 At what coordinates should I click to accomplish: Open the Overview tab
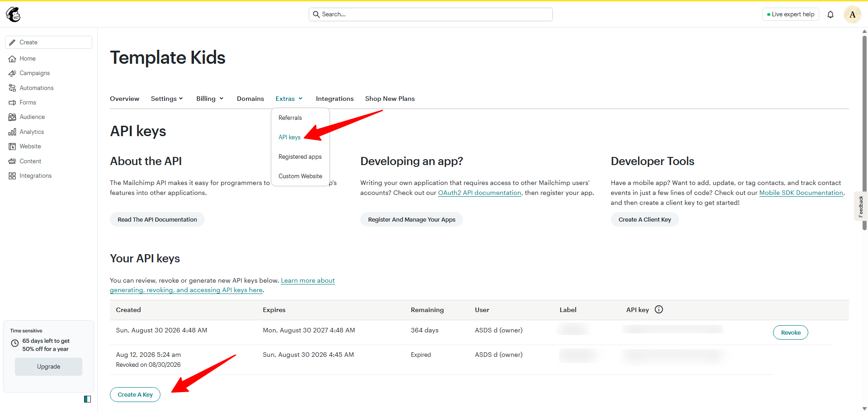124,99
